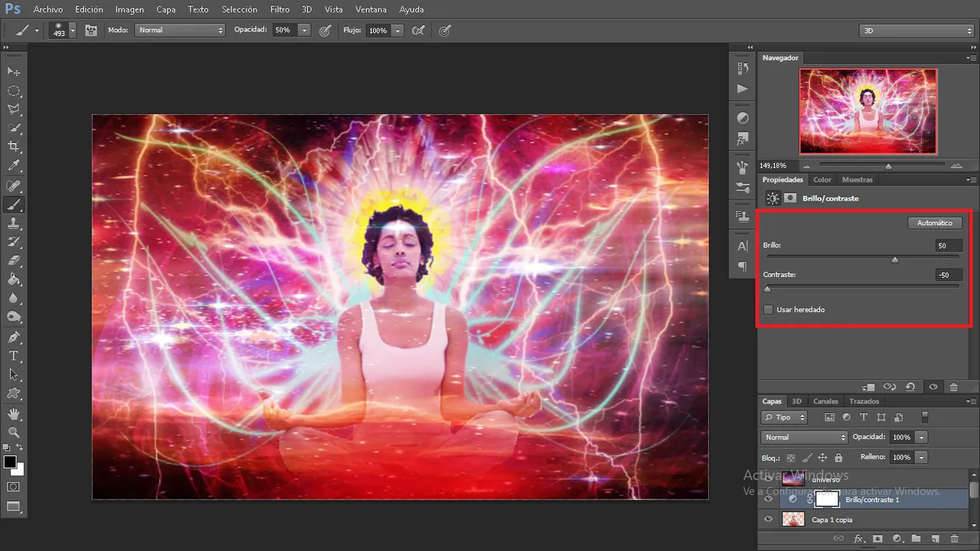Click the Navigator zoom slider handle

coord(888,166)
